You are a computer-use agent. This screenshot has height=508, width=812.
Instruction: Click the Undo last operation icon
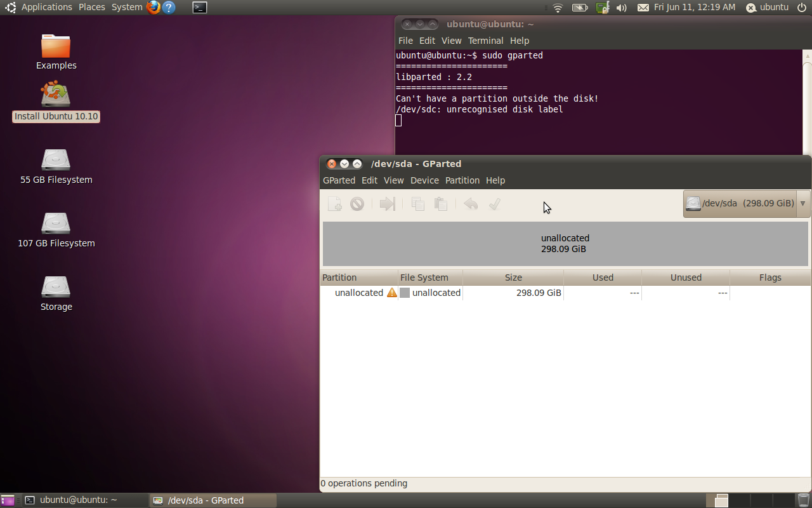471,204
